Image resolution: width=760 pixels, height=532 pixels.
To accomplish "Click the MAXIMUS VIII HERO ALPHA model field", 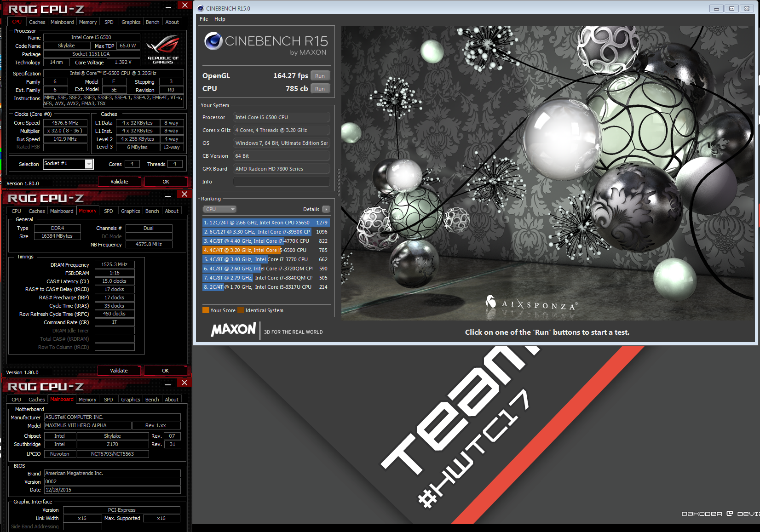I will pos(87,426).
